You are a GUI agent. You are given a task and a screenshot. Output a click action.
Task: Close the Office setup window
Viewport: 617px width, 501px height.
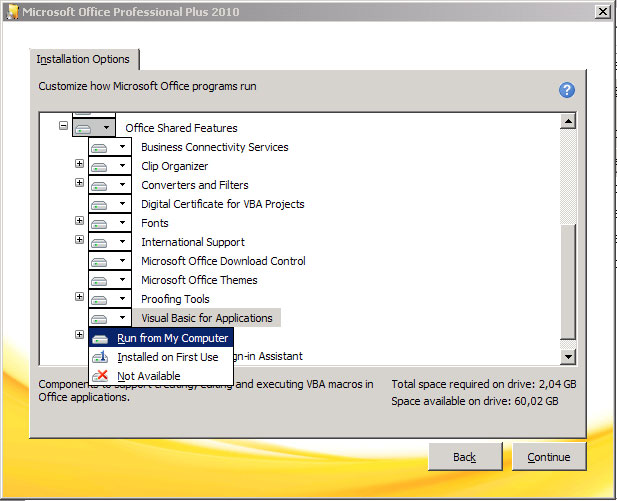point(603,11)
